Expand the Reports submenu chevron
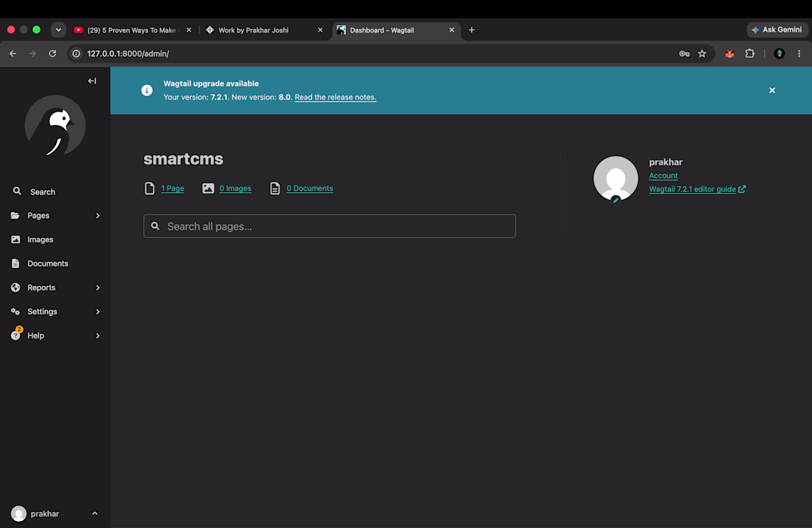The width and height of the screenshot is (812, 528). (98, 287)
